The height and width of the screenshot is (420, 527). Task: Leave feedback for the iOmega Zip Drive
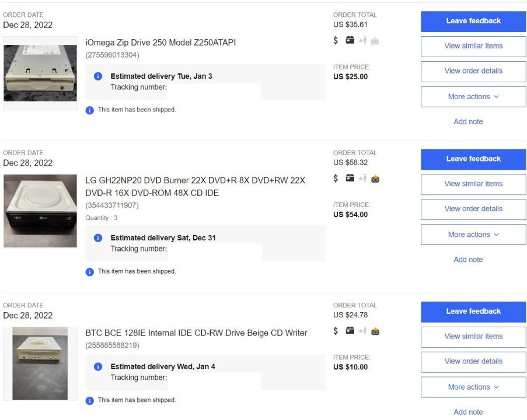[x=473, y=21]
